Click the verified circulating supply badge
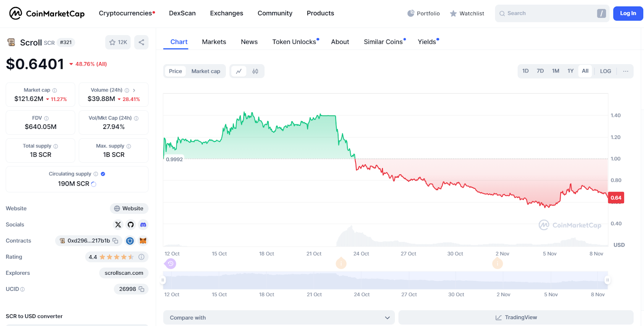Viewport: 644px width, 326px height. pos(103,174)
